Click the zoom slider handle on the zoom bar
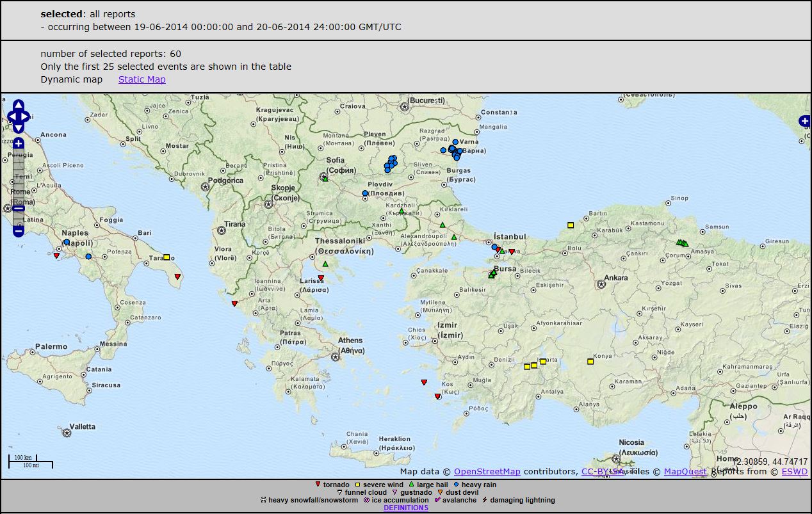This screenshot has height=514, width=812. pos(19,208)
